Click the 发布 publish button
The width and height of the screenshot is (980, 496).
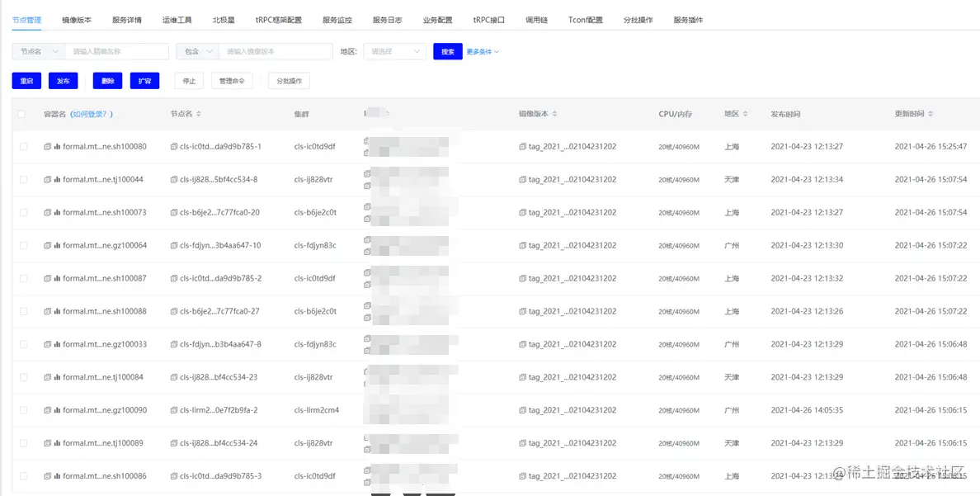64,81
